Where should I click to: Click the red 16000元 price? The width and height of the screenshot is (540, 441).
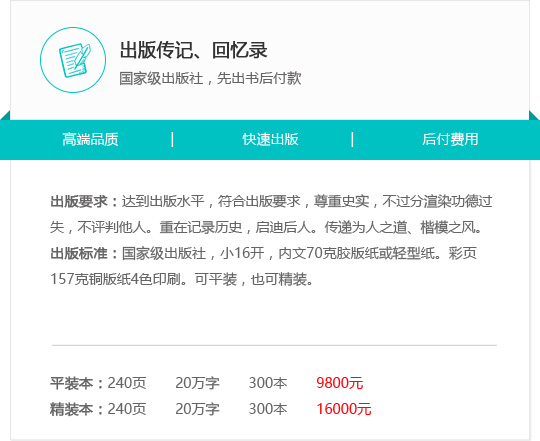tap(344, 409)
